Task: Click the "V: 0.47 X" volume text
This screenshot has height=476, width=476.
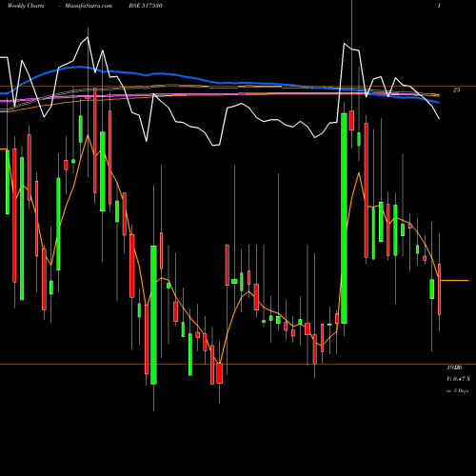Action: tap(458, 379)
